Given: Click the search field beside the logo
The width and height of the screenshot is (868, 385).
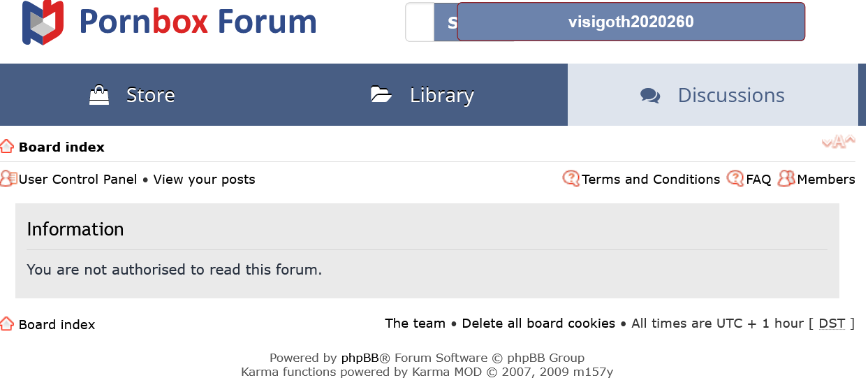Looking at the screenshot, I should coord(420,22).
